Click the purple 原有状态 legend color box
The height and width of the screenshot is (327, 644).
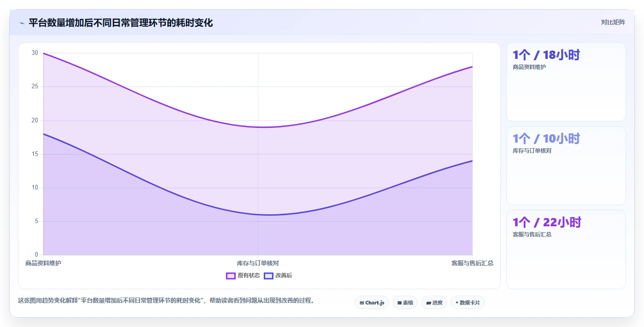[231, 275]
